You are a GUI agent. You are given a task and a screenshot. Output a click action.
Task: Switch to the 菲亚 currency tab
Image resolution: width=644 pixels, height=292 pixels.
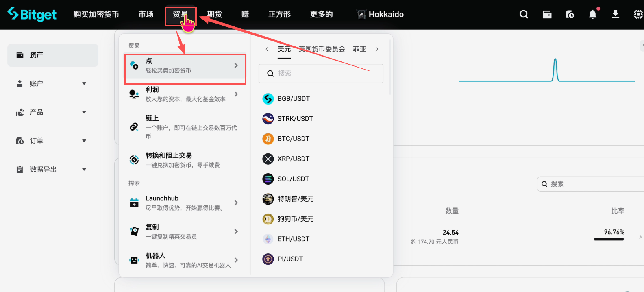point(359,49)
